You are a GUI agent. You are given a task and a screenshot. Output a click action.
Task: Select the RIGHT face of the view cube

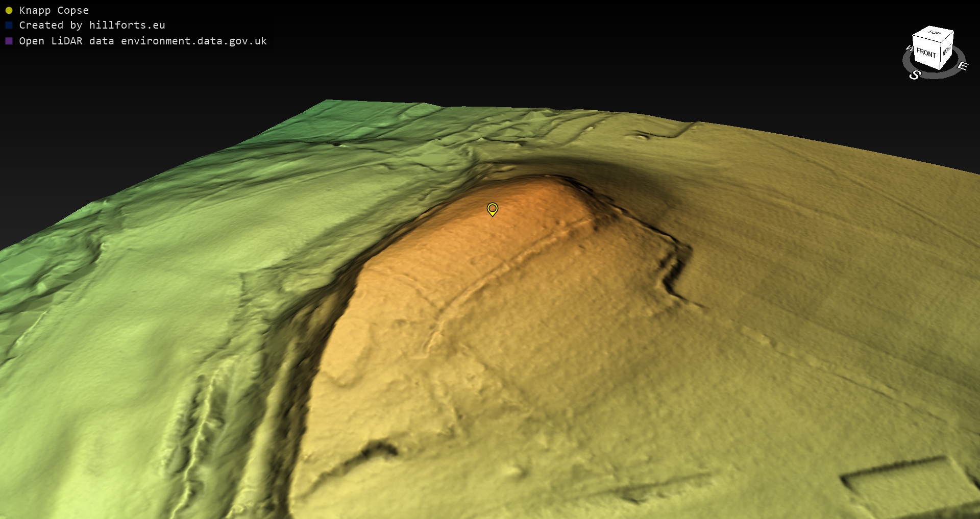tap(947, 51)
